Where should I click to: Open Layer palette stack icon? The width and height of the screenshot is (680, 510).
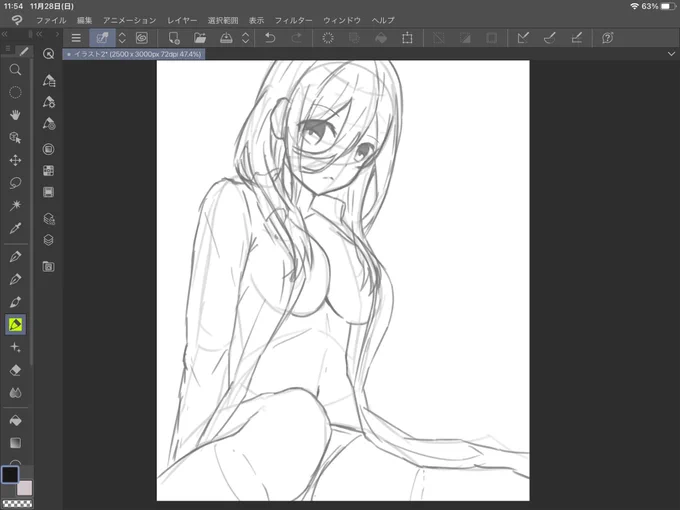49,240
